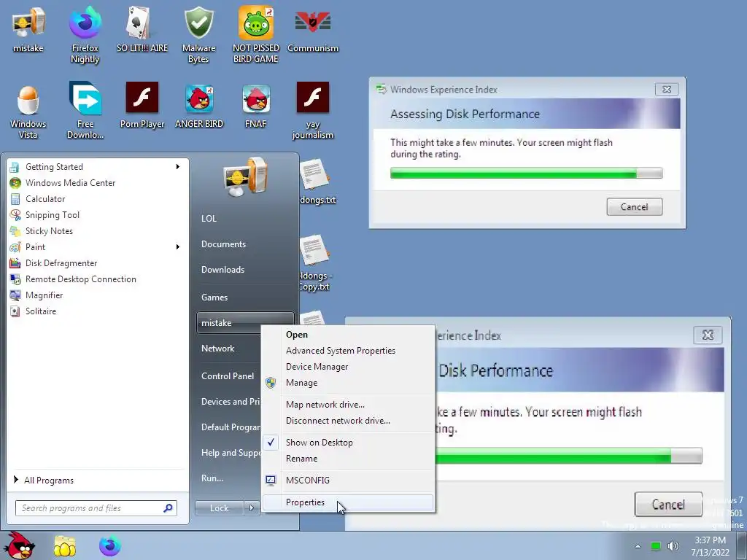Image resolution: width=747 pixels, height=560 pixels.
Task: Click the search magnifier icon in Start menu
Action: coord(168,508)
